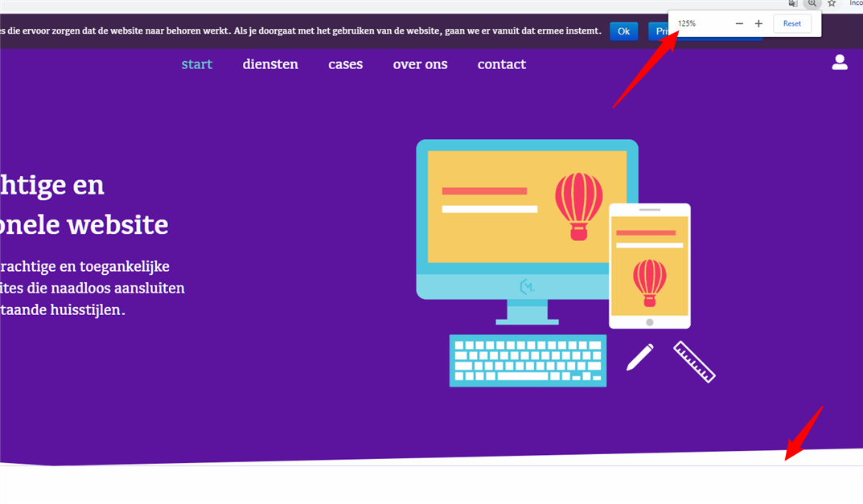
Task: Click the white pencil graphic
Action: [x=640, y=357]
